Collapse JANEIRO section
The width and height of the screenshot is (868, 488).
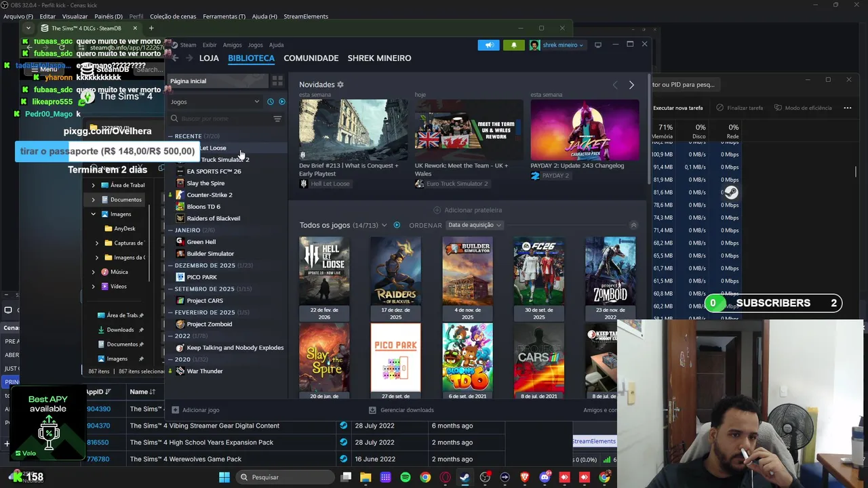tap(171, 230)
